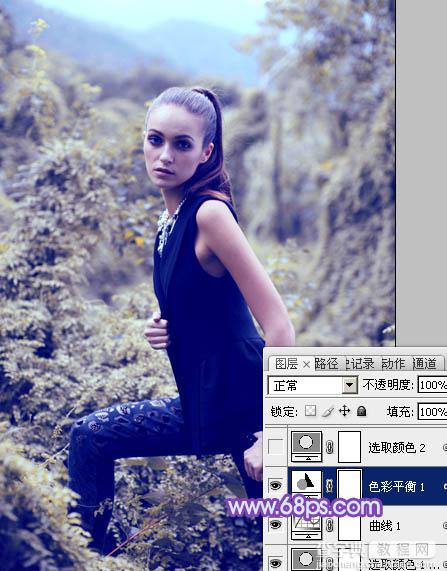
Task: Select the 选取颜色 2 layer name
Action: coord(397,448)
